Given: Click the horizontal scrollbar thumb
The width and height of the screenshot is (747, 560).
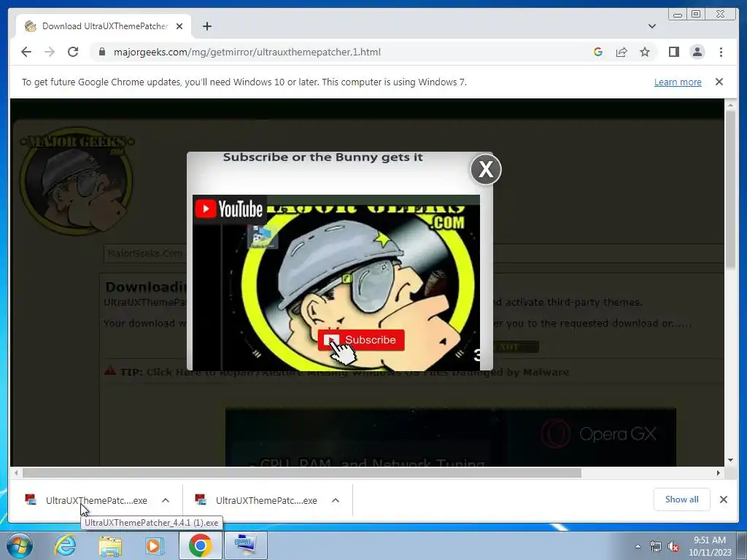Looking at the screenshot, I should (x=302, y=472).
